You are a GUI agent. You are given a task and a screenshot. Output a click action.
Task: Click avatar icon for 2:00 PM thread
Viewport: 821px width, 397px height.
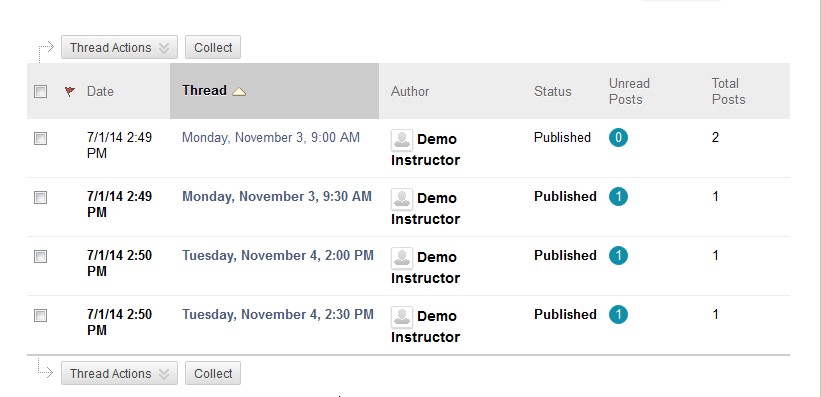(402, 258)
